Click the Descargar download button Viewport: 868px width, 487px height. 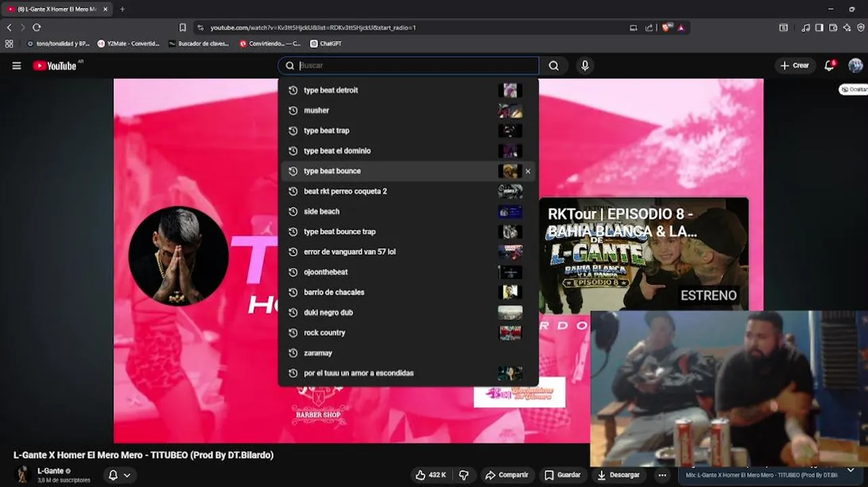coord(619,475)
